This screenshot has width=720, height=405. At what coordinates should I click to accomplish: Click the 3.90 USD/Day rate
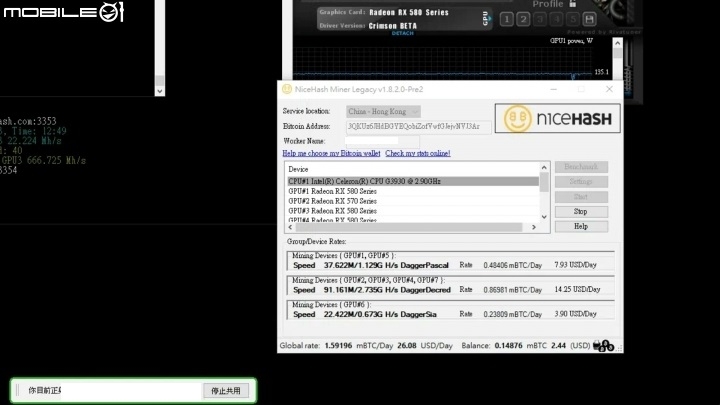pyautogui.click(x=575, y=314)
